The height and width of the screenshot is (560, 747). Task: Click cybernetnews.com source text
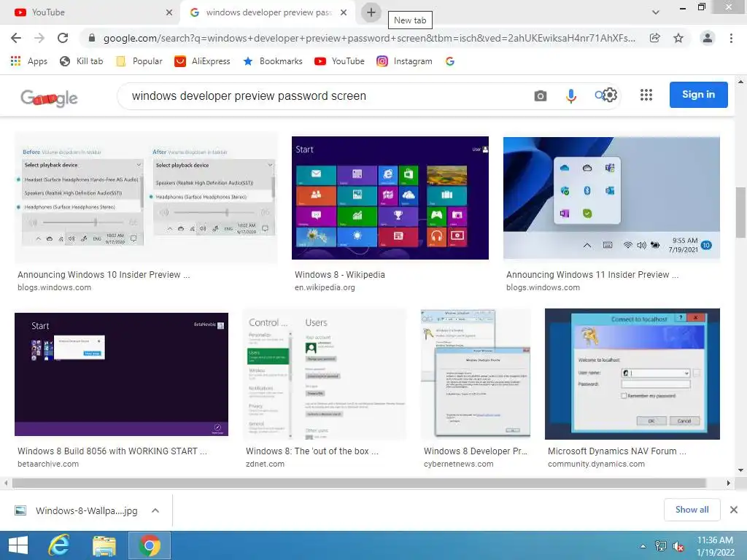[458, 464]
